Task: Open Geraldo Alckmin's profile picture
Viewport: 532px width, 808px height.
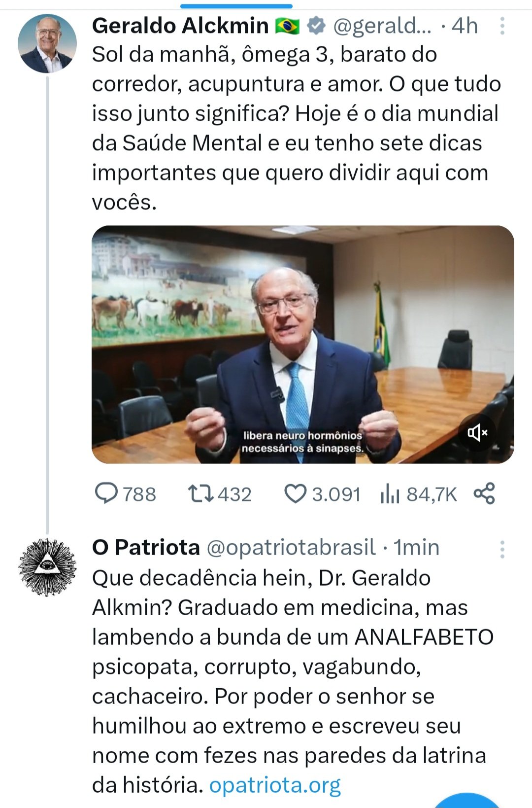Action: (x=47, y=43)
